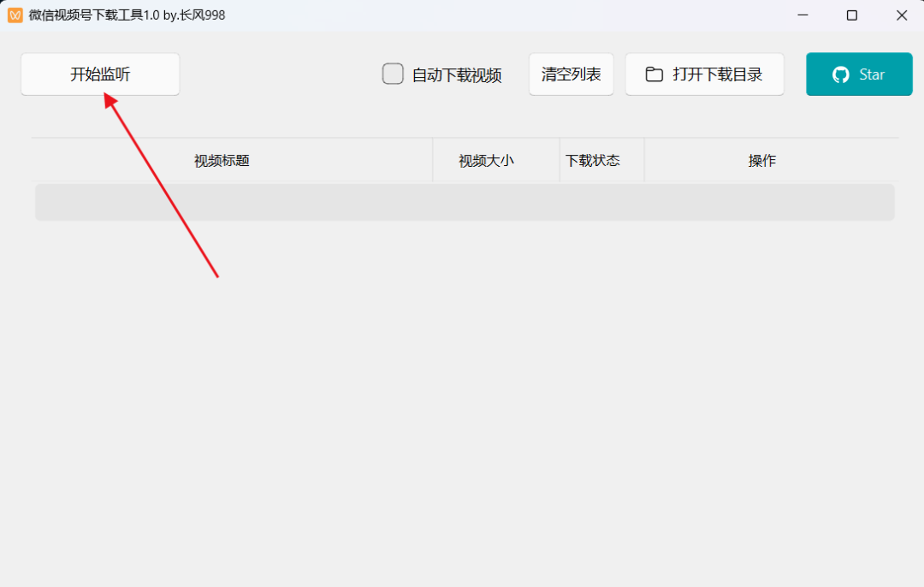Enable the 自动下载视频 checkbox
The height and width of the screenshot is (587, 924).
[393, 74]
